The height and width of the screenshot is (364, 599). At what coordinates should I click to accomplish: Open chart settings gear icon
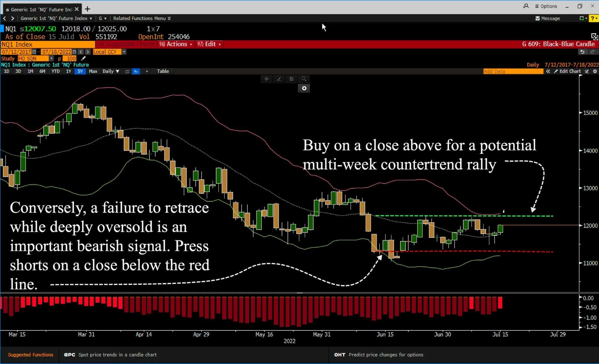595,71
